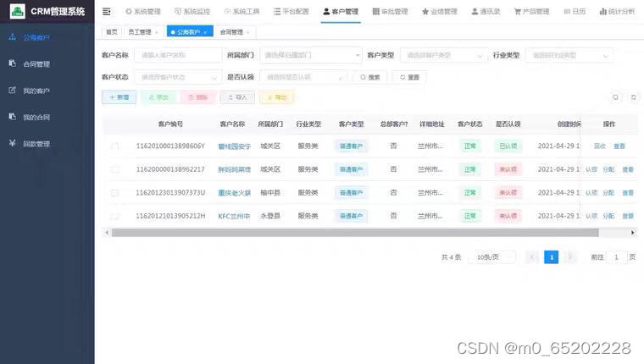Click the 搜索 button
The height and width of the screenshot is (364, 644).
tap(369, 77)
